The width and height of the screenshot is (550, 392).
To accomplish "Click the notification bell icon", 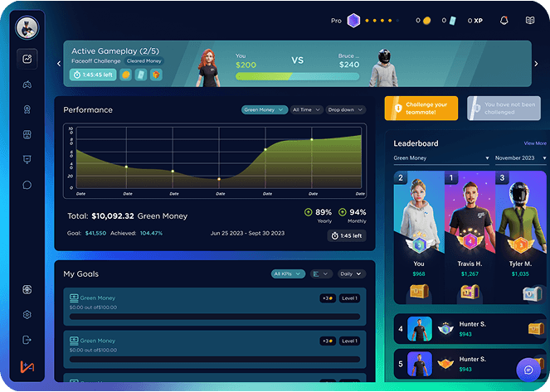I will coord(504,21).
